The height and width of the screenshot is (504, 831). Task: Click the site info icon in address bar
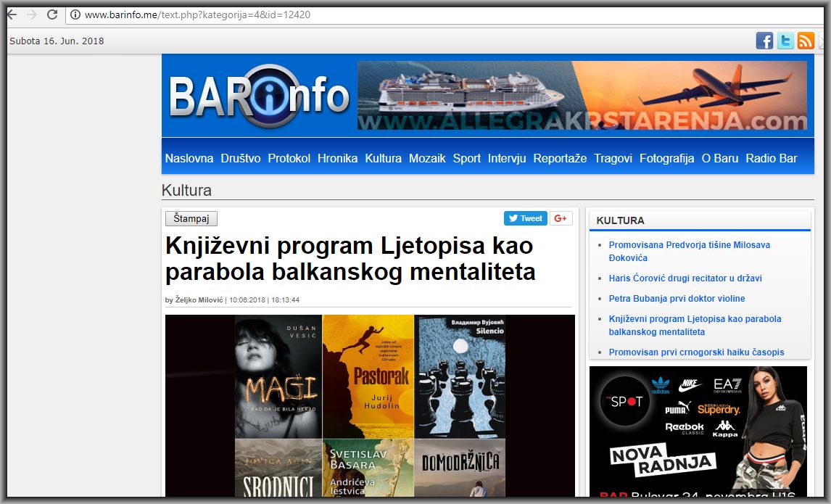click(x=75, y=15)
